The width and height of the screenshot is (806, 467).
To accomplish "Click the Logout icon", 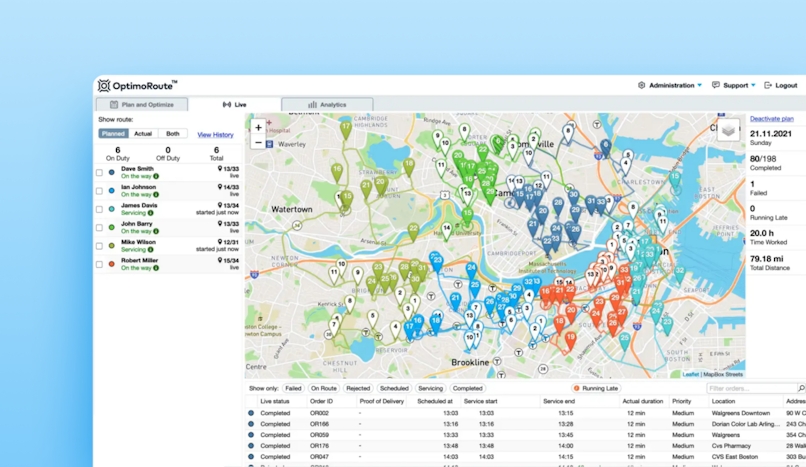I will (x=767, y=86).
